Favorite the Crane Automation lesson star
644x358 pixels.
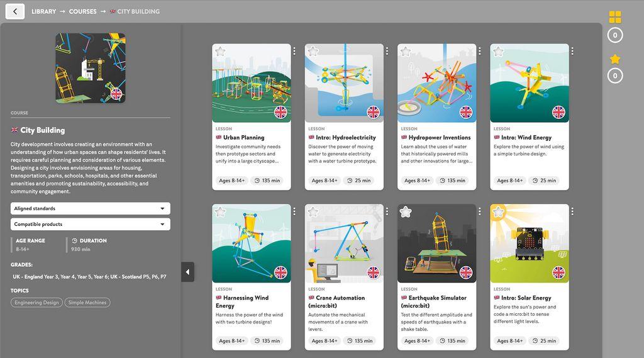point(313,211)
